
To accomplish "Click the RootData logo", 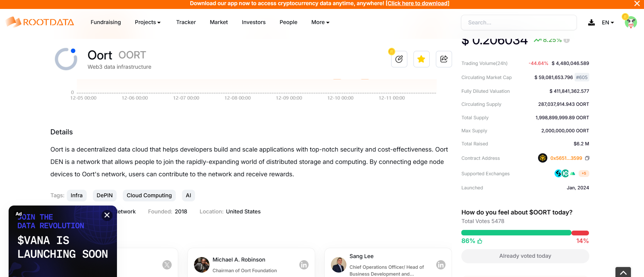I will click(x=40, y=22).
